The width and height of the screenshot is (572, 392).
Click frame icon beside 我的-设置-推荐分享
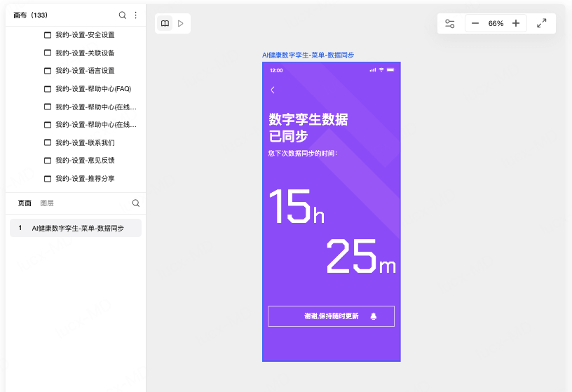click(48, 179)
